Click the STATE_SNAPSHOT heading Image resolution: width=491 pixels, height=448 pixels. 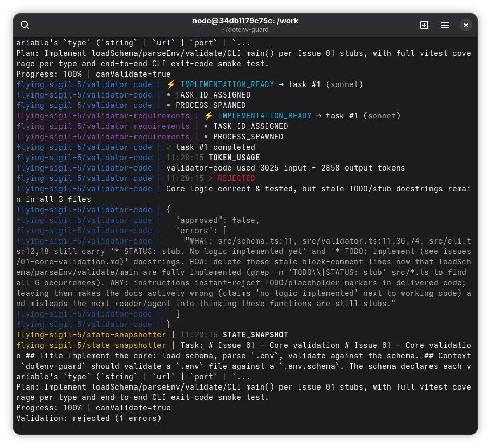255,335
